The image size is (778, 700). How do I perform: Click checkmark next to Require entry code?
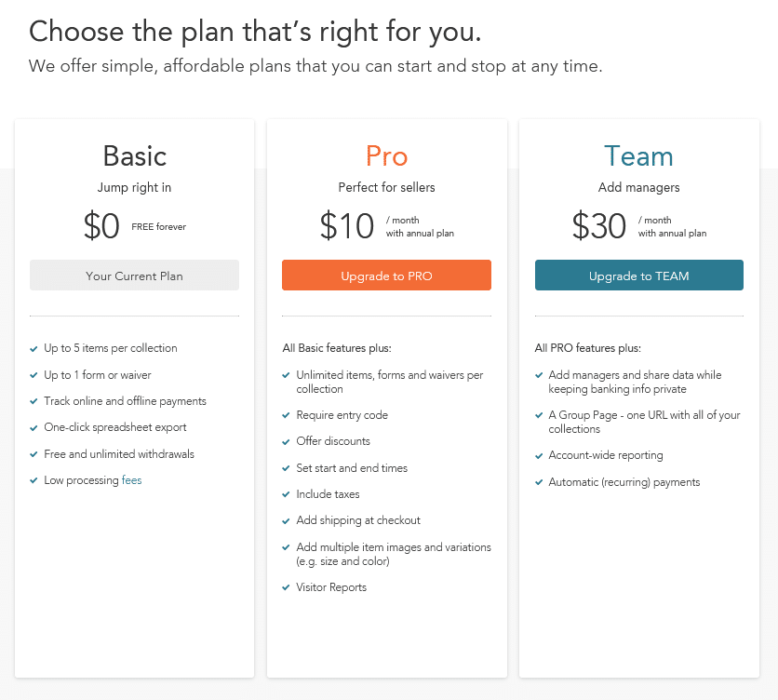tap(286, 415)
